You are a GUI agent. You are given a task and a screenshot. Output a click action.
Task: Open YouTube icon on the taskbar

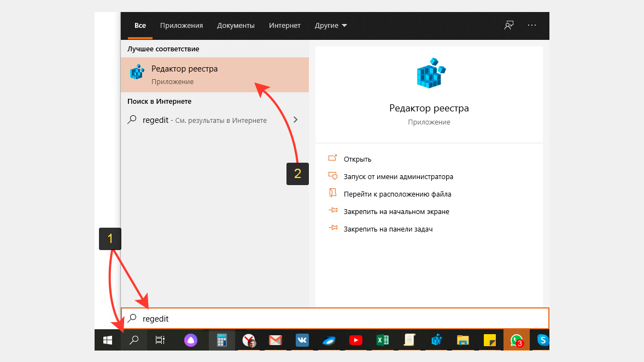[356, 340]
